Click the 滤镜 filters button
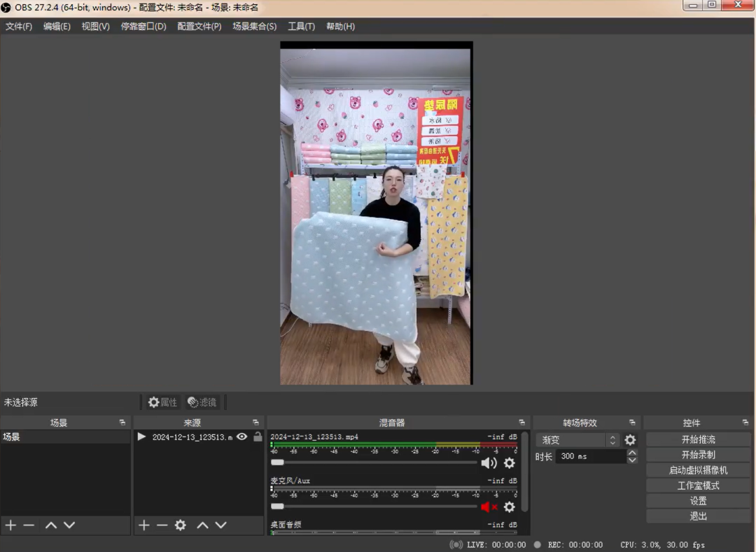The image size is (756, 552). [x=202, y=402]
